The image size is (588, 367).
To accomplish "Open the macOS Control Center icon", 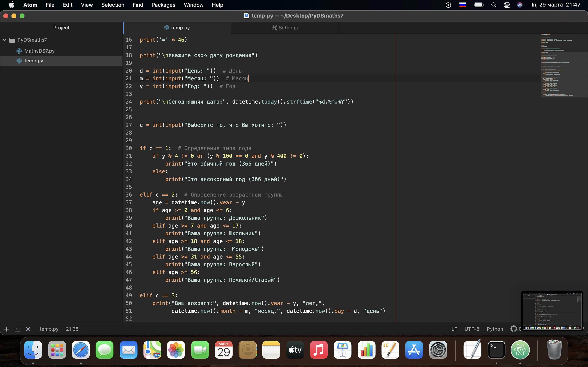I will [507, 5].
